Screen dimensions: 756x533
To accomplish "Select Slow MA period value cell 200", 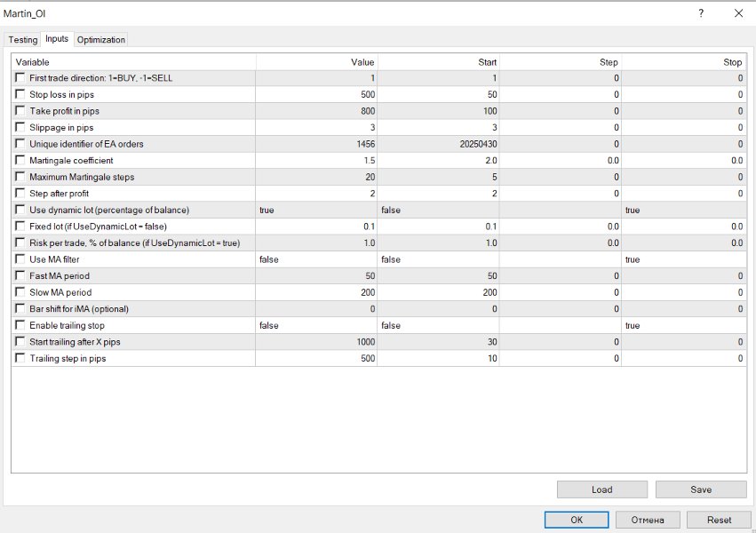I will click(317, 292).
